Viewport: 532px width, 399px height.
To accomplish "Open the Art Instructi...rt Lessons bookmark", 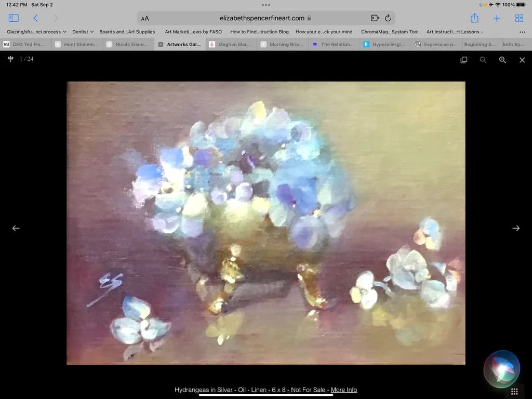I will click(454, 32).
